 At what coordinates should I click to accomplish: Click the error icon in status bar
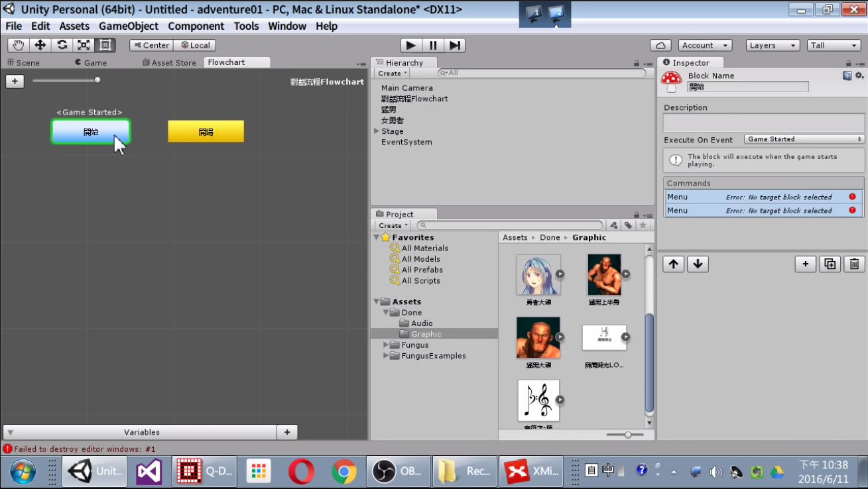point(7,449)
